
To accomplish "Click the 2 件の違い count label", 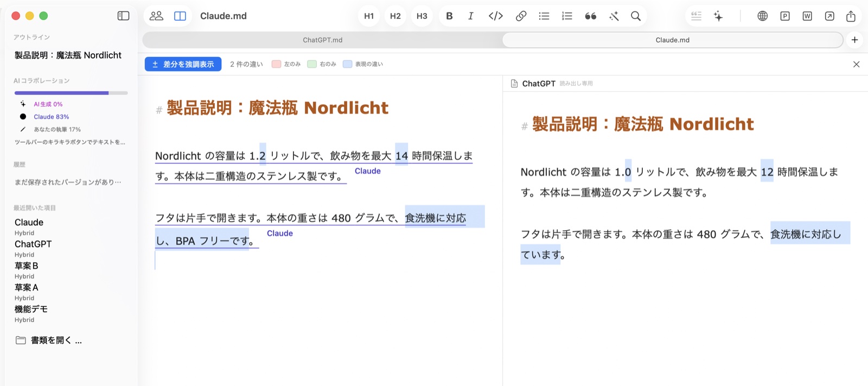I will click(x=246, y=64).
